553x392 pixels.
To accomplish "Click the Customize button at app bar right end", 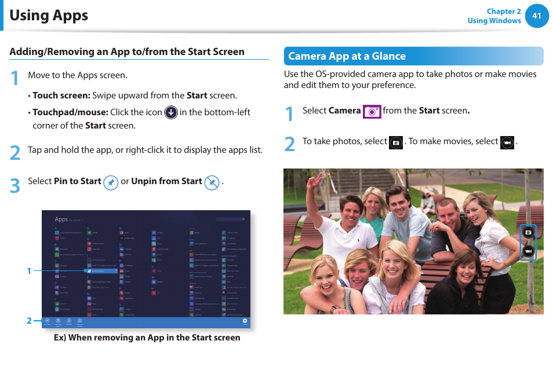I will 245,321.
